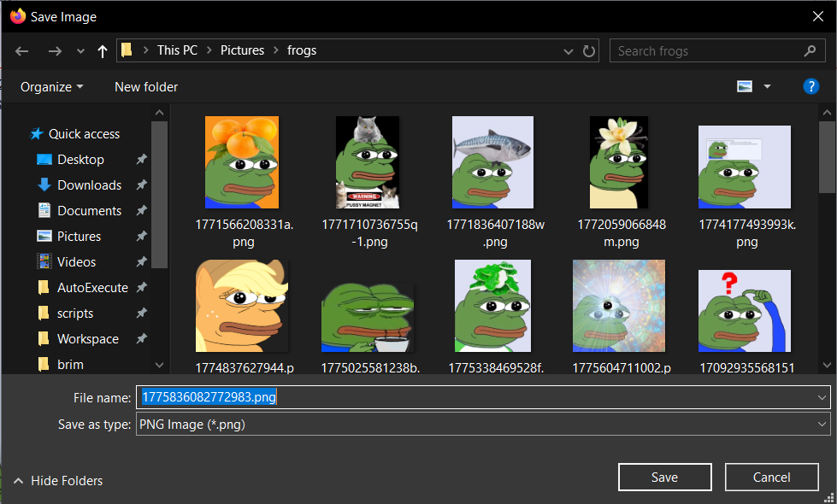Image resolution: width=837 pixels, height=504 pixels.
Task: Click the Back navigation arrow
Action: 22,51
